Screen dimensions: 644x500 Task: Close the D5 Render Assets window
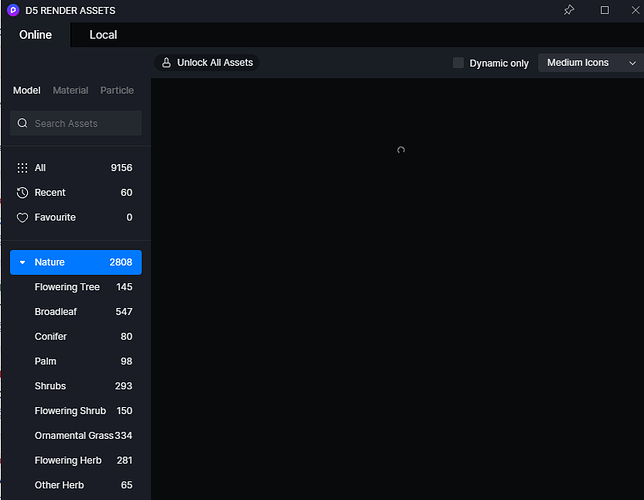click(x=635, y=10)
